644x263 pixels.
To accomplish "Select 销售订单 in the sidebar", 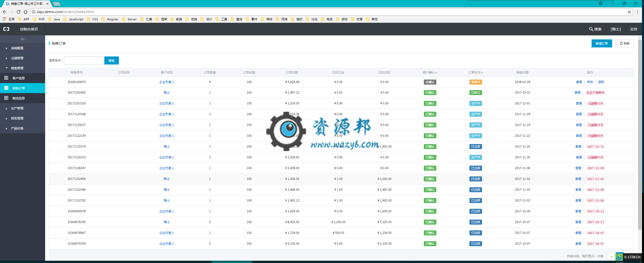I will point(23,88).
